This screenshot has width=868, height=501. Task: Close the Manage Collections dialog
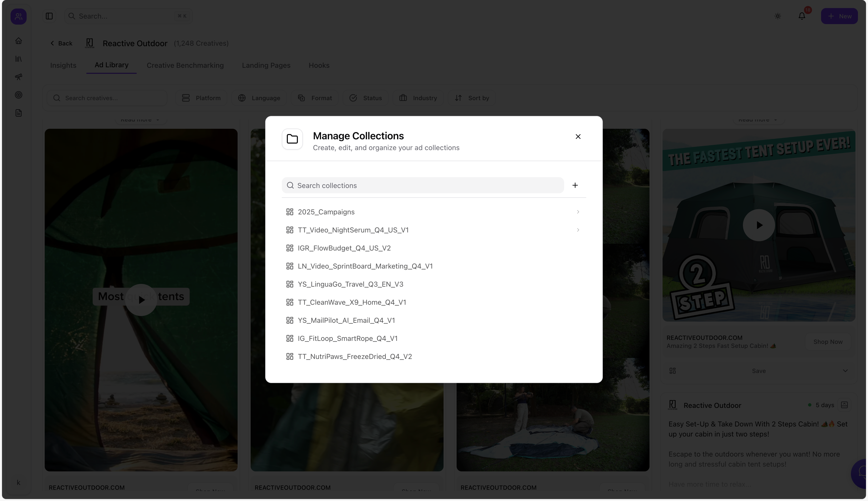coord(578,137)
